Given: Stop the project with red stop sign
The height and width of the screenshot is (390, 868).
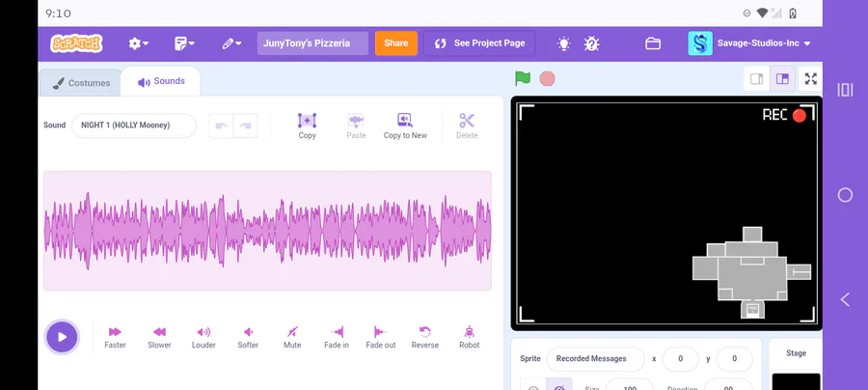Looking at the screenshot, I should 547,78.
